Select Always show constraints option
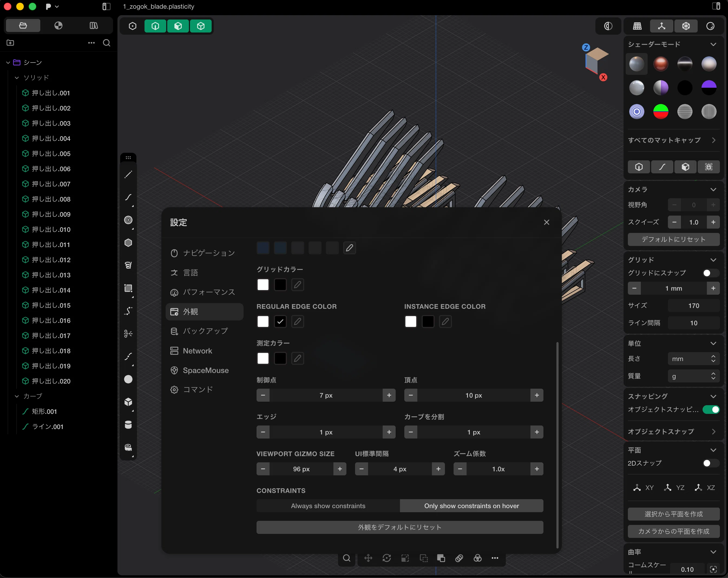Screen dimensions: 728x578 click(x=328, y=506)
